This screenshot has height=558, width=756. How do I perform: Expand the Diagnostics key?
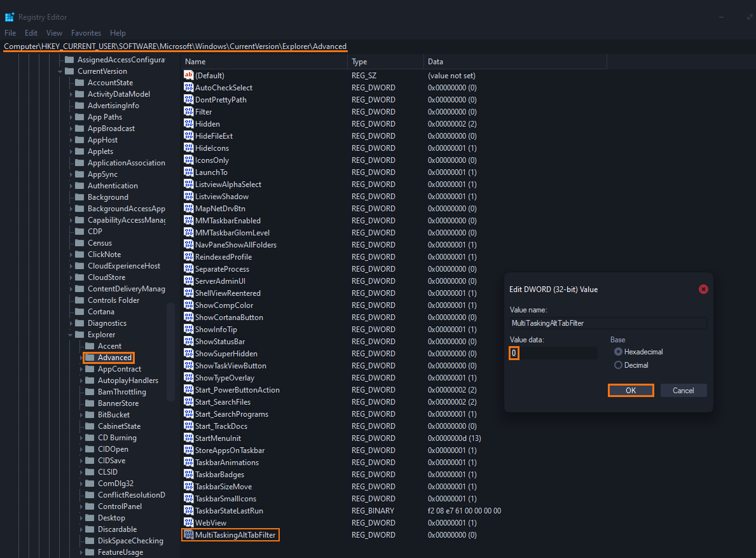click(x=71, y=323)
